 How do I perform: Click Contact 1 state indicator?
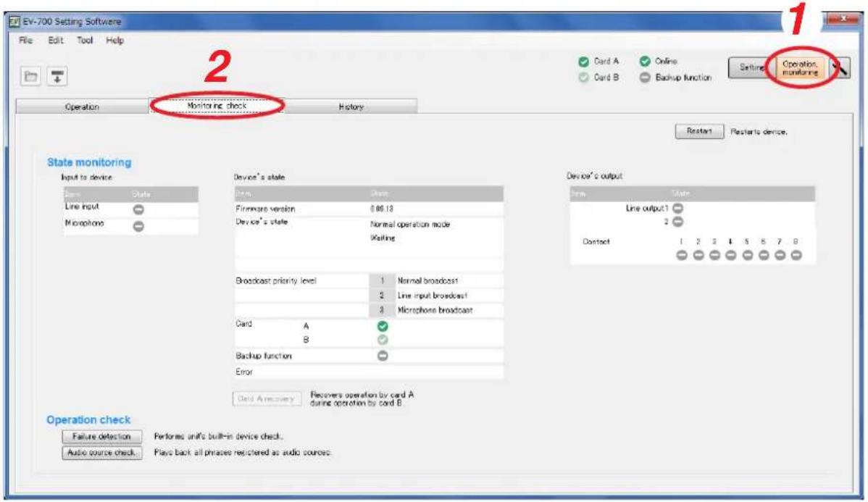682,255
